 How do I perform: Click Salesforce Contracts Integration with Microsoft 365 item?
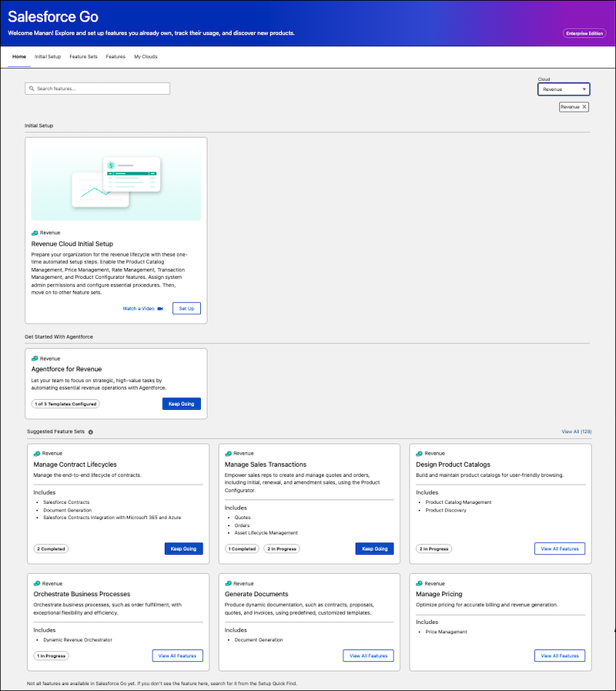[x=112, y=518]
